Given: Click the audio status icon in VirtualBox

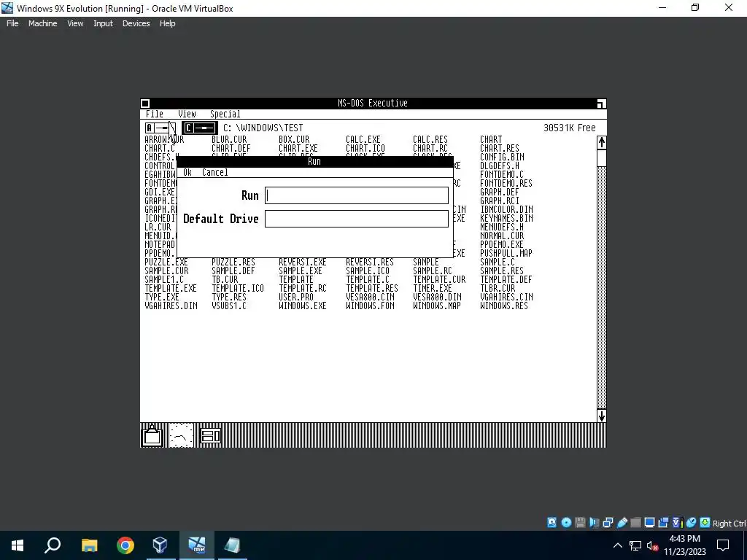Looking at the screenshot, I should [x=594, y=522].
